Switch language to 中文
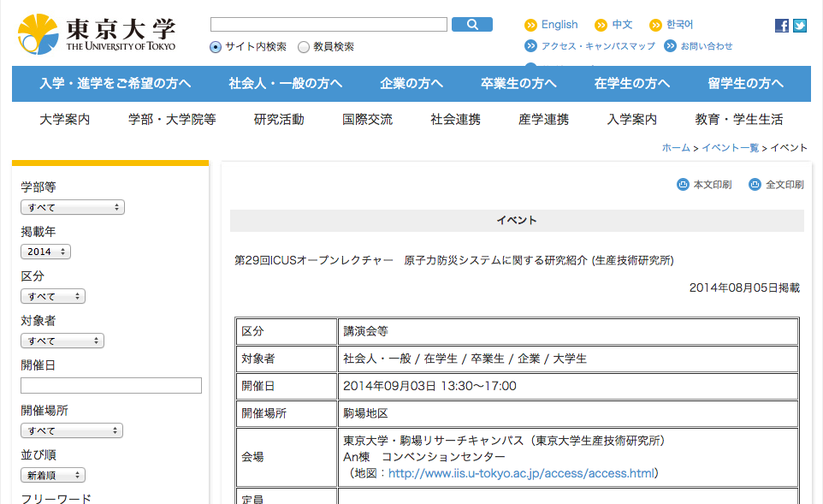 622,25
